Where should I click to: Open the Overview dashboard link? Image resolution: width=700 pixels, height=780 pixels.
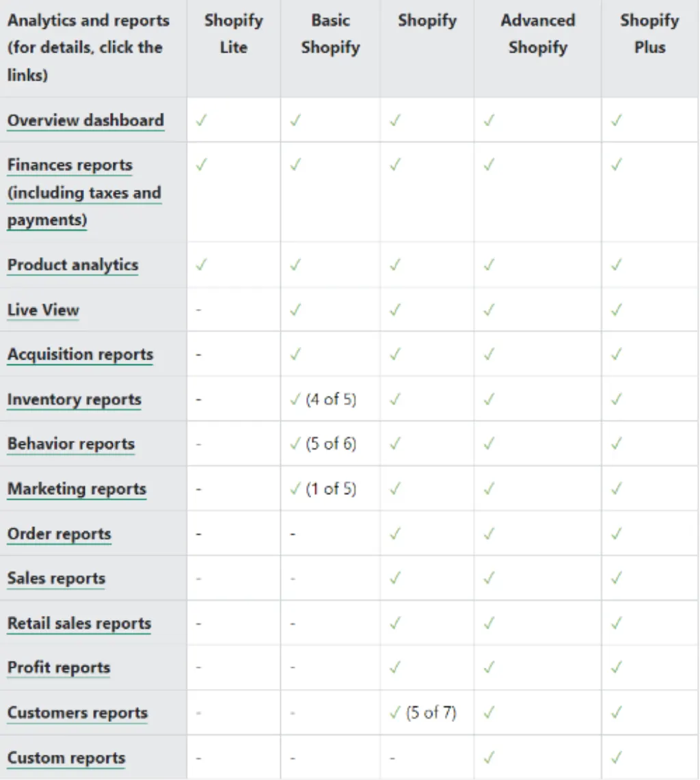(85, 120)
